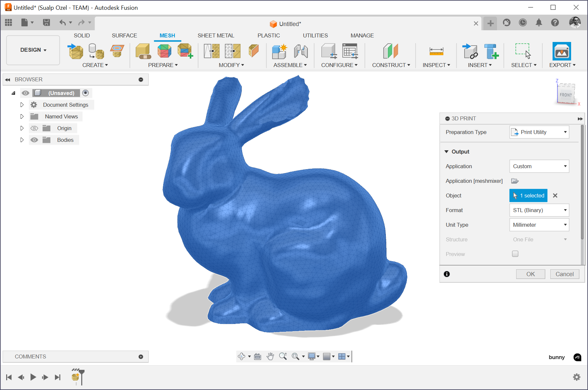The width and height of the screenshot is (588, 390).
Task: Click the Repair mesh icon
Action: pos(143,51)
